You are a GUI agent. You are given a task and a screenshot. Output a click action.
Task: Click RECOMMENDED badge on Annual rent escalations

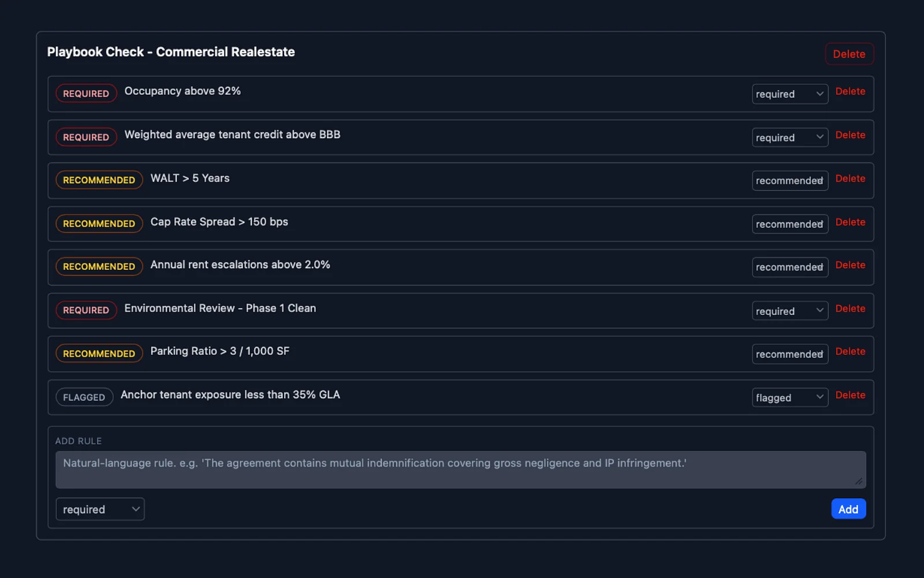tap(99, 266)
